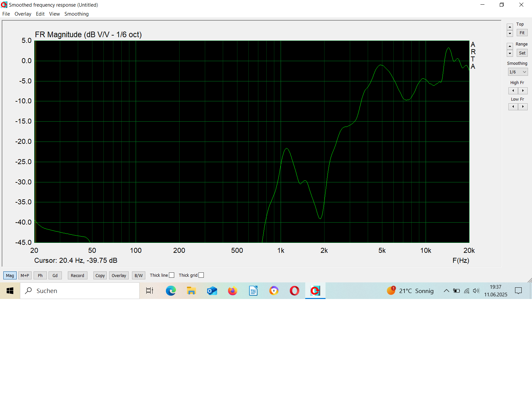Click the FR Magnitude graph title

88,35
